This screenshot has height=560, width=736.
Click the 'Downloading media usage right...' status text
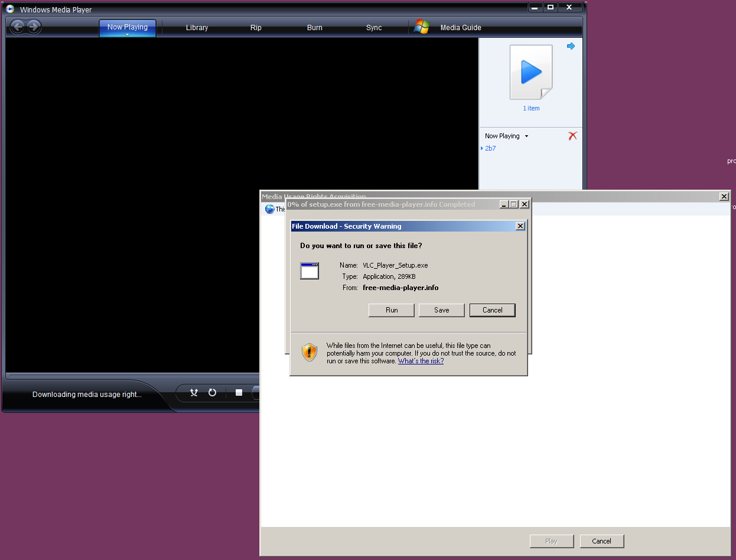click(87, 395)
